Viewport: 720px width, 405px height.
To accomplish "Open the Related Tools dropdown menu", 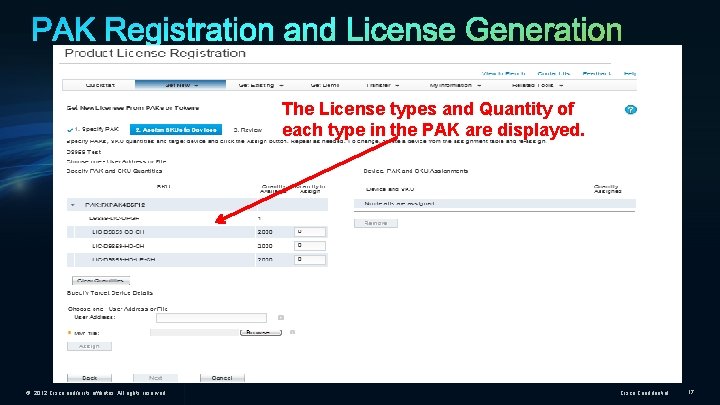I will coord(537,85).
